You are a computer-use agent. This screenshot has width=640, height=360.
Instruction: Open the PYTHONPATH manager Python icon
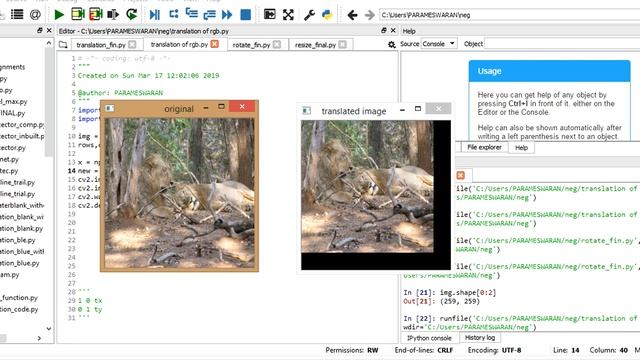pos(327,15)
